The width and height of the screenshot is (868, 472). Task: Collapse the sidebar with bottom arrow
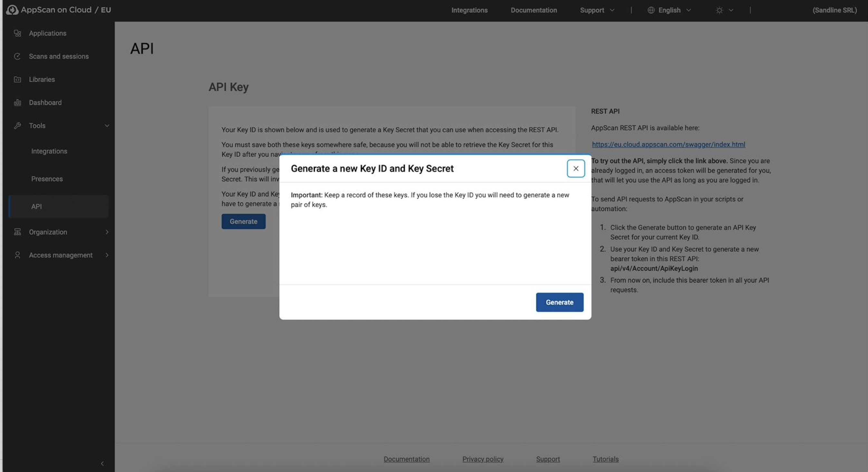point(102,464)
